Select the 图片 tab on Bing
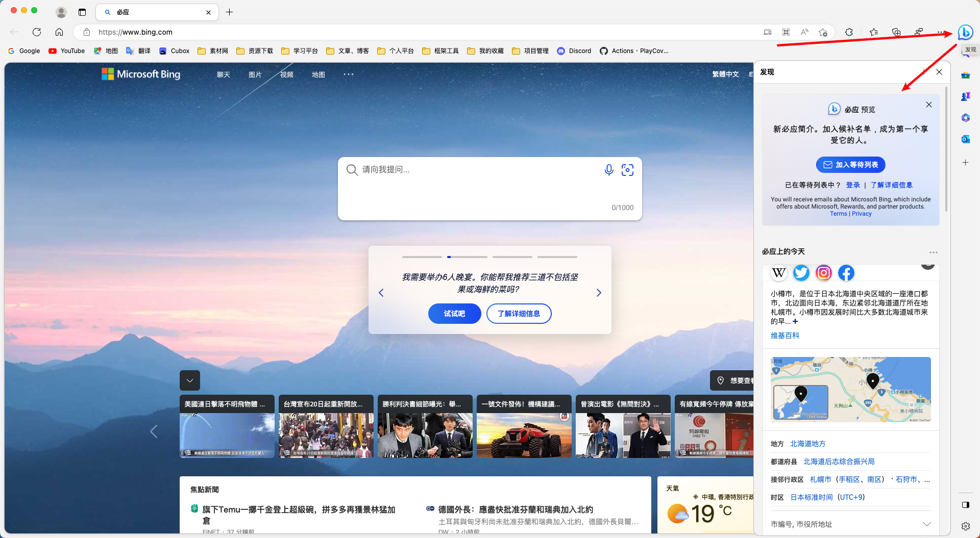This screenshot has height=538, width=980. click(255, 74)
